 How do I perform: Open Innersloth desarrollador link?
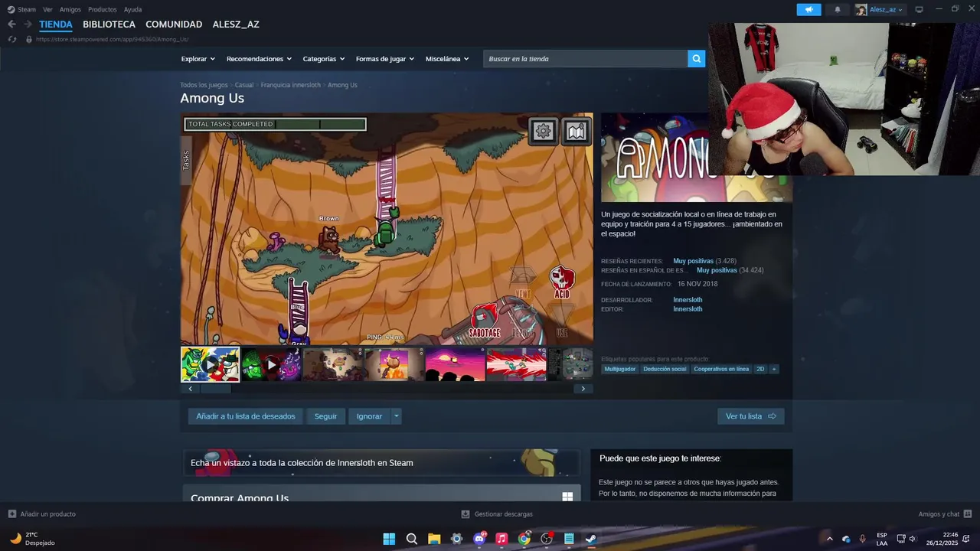[x=688, y=300]
